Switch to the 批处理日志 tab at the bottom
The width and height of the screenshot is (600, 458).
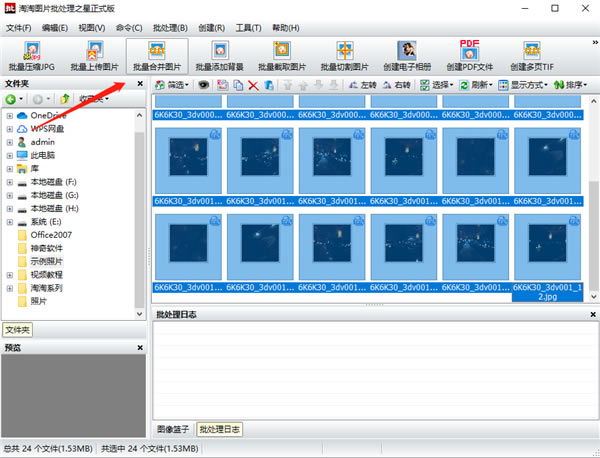[x=220, y=429]
